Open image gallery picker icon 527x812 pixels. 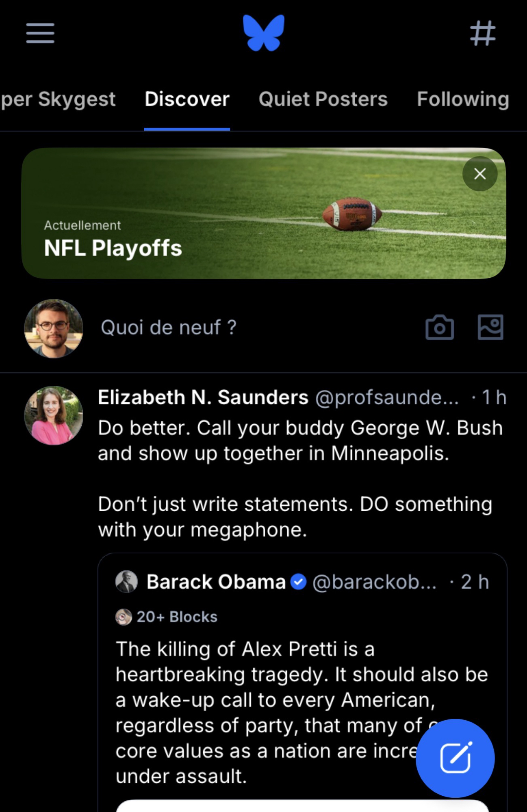pos(490,327)
